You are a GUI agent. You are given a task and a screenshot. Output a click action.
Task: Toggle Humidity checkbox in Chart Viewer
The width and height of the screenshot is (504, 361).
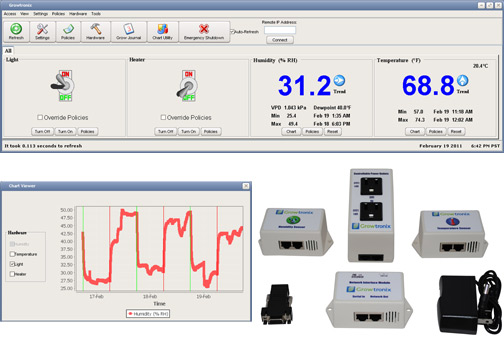(12, 244)
